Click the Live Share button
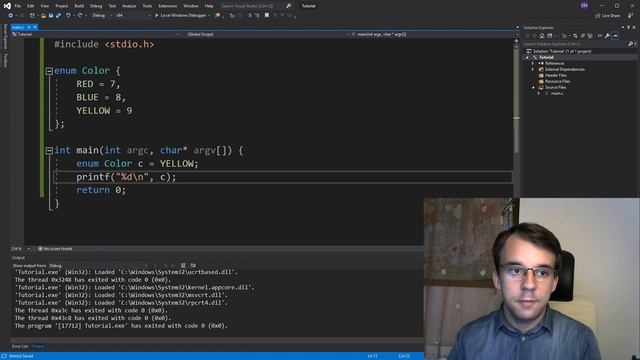Screen dimensions: 640x360 tap(608, 16)
